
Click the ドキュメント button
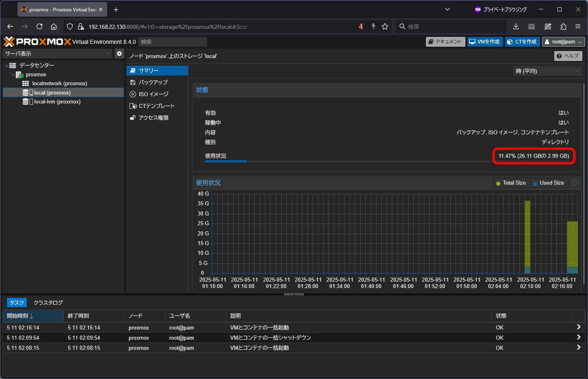[445, 42]
